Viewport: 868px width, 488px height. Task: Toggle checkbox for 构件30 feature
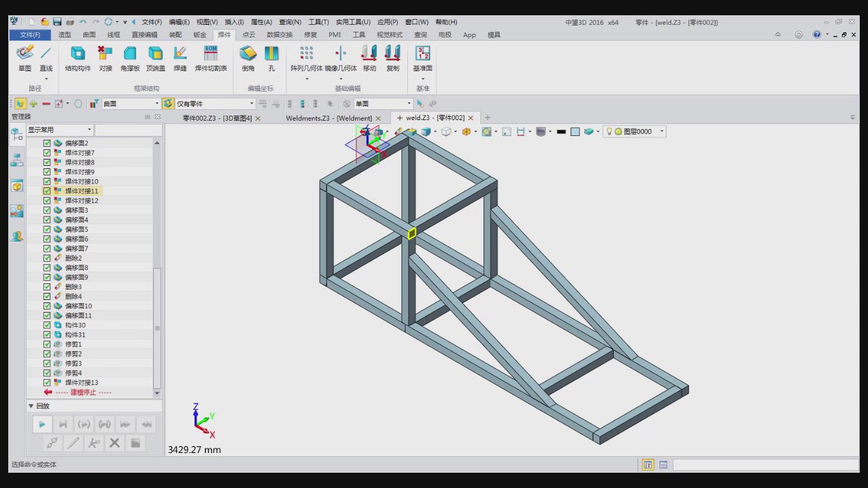47,325
